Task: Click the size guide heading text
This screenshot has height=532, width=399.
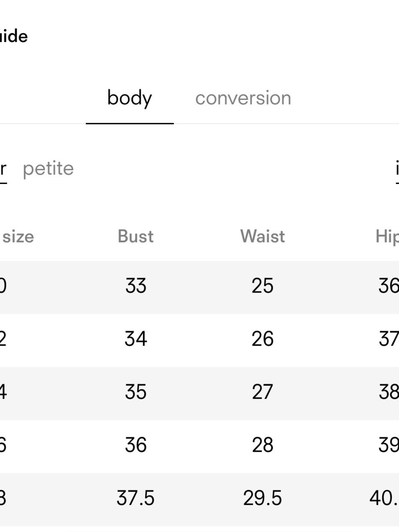Action: click(x=14, y=36)
